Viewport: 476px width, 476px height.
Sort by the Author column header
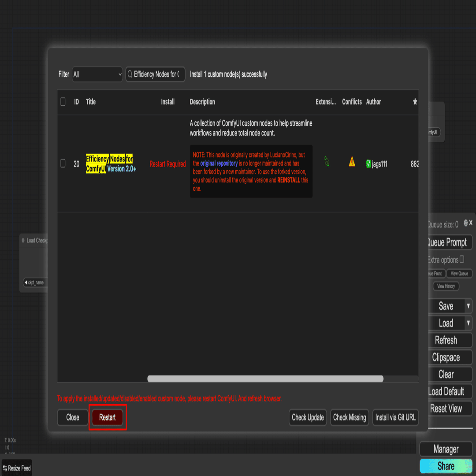(373, 102)
